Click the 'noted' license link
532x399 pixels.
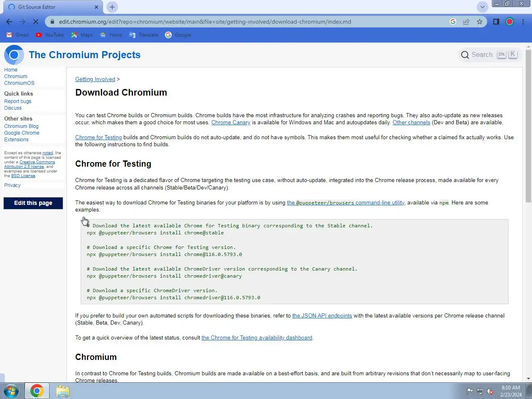pyautogui.click(x=48, y=153)
